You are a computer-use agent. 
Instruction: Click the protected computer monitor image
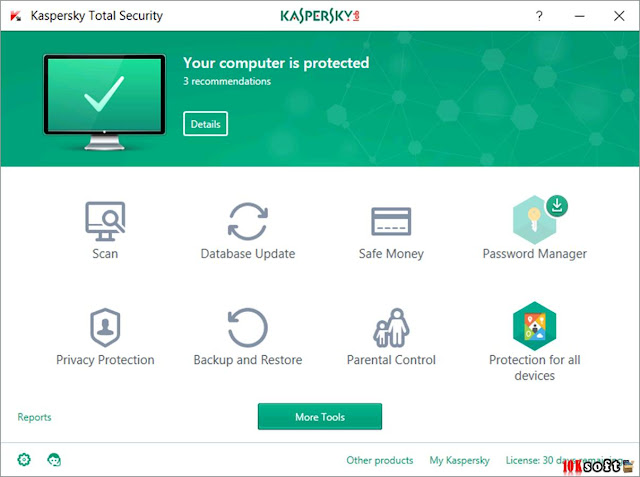(104, 102)
